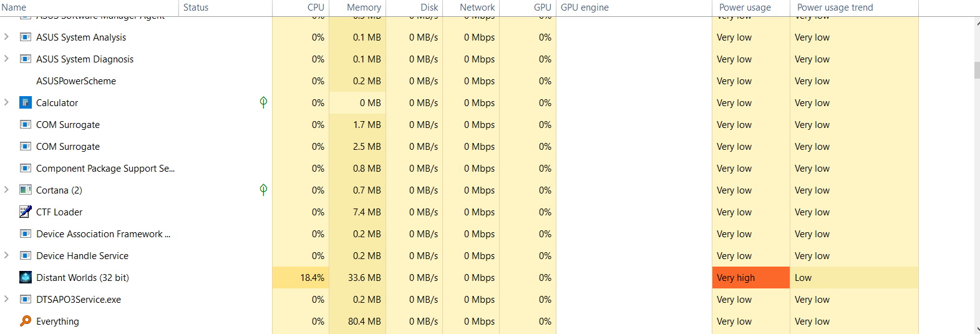Viewport: 980px width, 334px height.
Task: Click the Cortana process icon
Action: pos(26,190)
